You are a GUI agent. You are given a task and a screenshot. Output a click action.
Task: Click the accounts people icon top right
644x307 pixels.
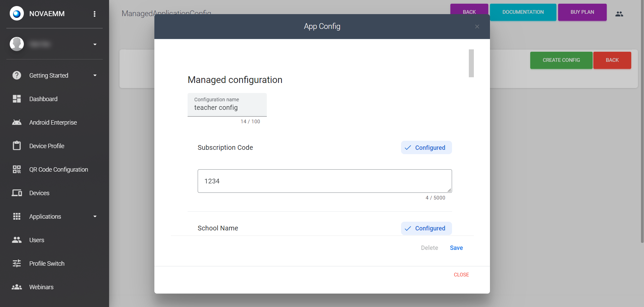619,14
